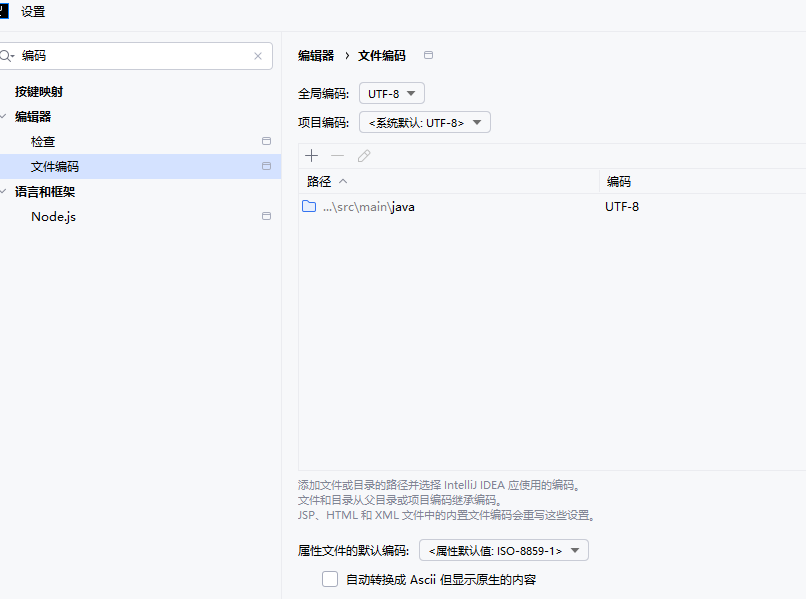Open Node.js settings item
Viewport: 806px width, 599px height.
coord(53,217)
